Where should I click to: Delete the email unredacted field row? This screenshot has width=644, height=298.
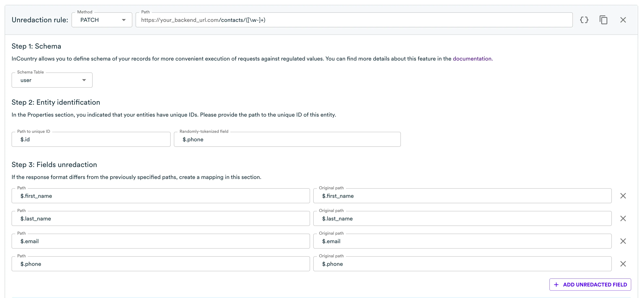[623, 241]
